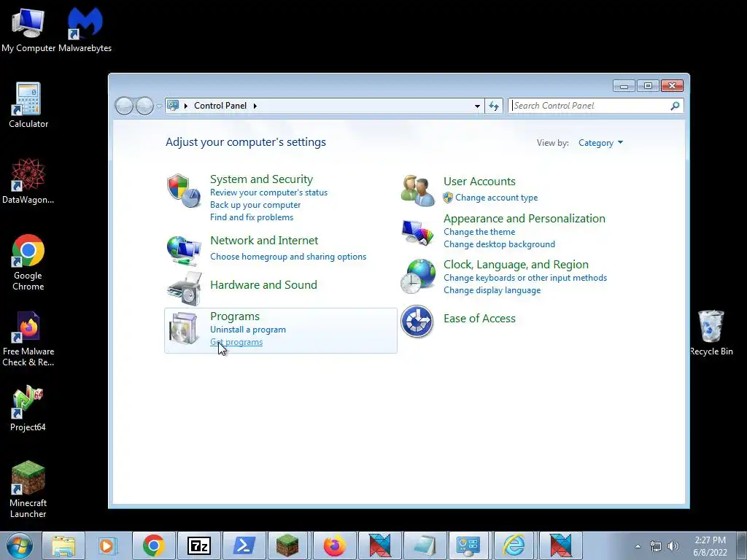Click Get programs link
The image size is (747, 560).
pyautogui.click(x=236, y=342)
